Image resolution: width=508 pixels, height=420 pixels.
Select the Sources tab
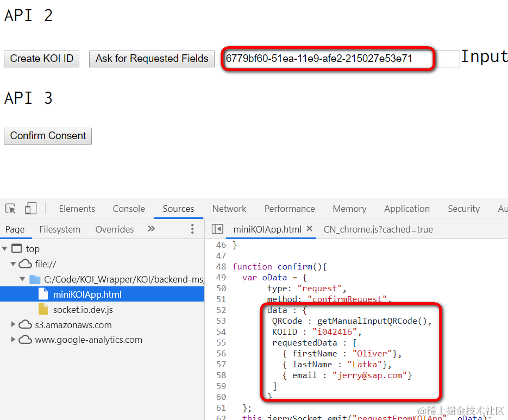pos(179,209)
